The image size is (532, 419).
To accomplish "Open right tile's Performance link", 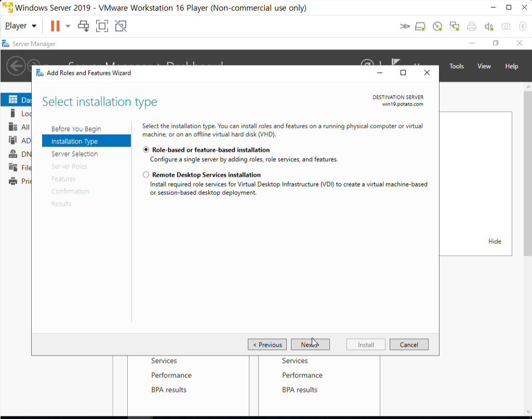I will click(302, 375).
